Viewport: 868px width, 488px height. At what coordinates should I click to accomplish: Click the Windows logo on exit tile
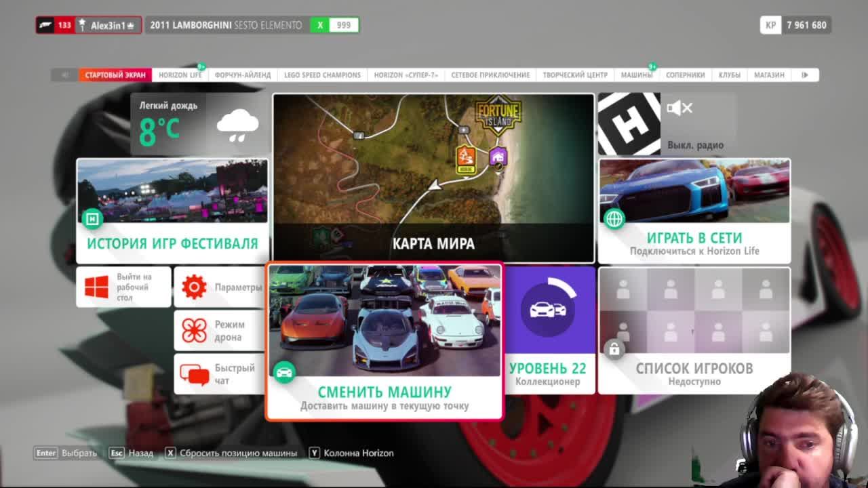96,287
